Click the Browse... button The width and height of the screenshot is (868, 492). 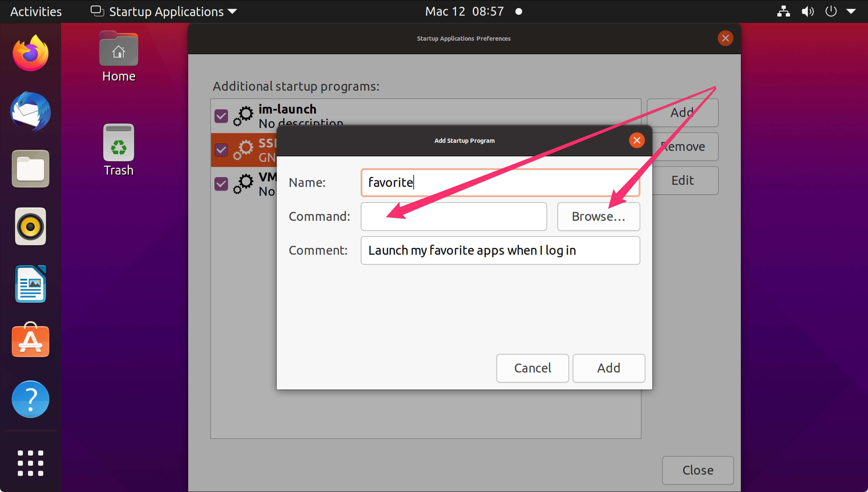598,216
